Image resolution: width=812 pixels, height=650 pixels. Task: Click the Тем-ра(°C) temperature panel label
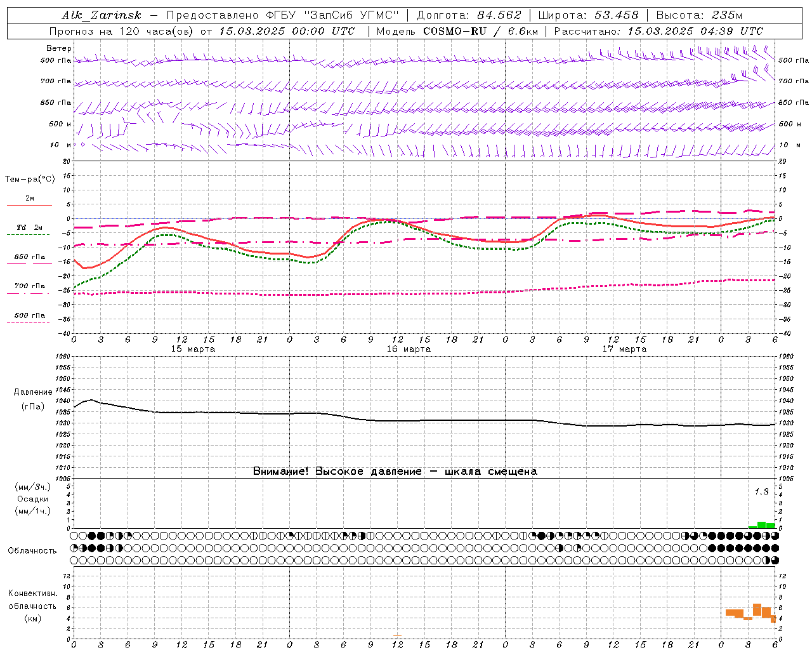click(30, 180)
